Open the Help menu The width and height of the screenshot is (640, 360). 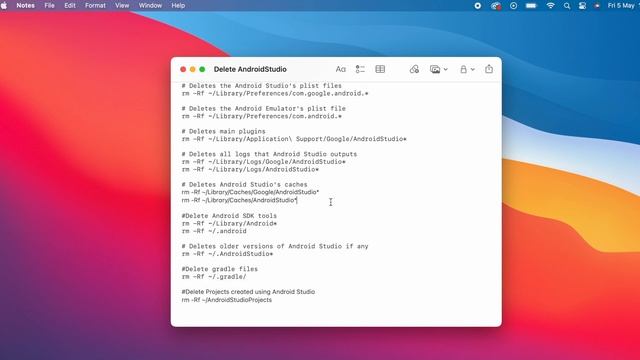pyautogui.click(x=178, y=6)
